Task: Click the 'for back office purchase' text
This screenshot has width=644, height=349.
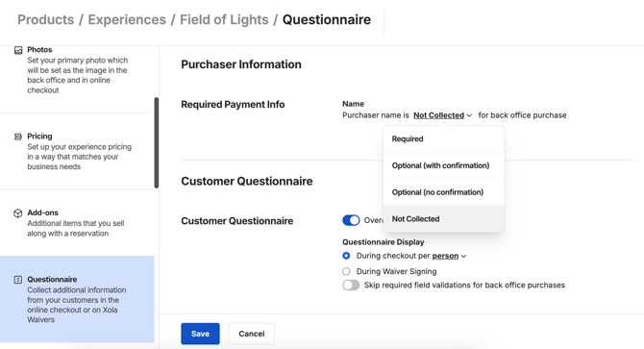Action: point(522,115)
